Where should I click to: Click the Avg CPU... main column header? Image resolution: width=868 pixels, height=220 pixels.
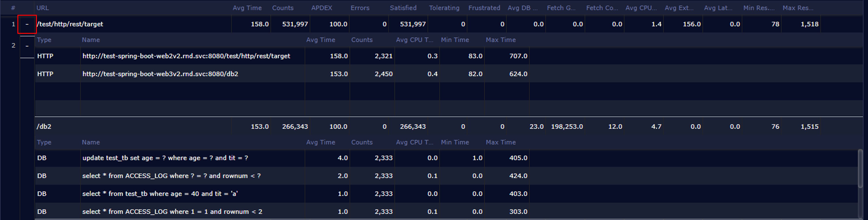(641, 8)
